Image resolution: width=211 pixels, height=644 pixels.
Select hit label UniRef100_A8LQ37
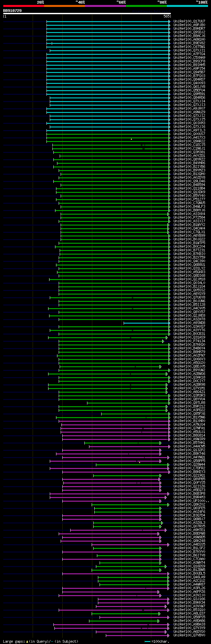[189, 613]
